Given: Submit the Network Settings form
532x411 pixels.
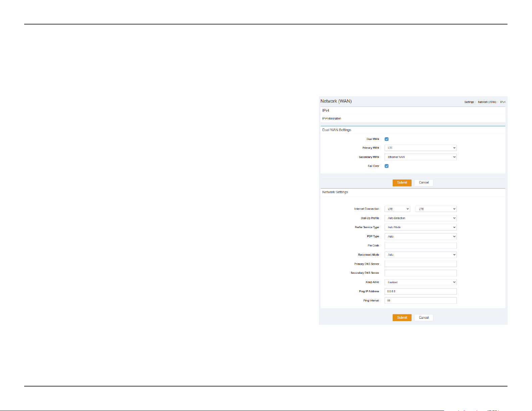Looking at the screenshot, I should pos(402,318).
